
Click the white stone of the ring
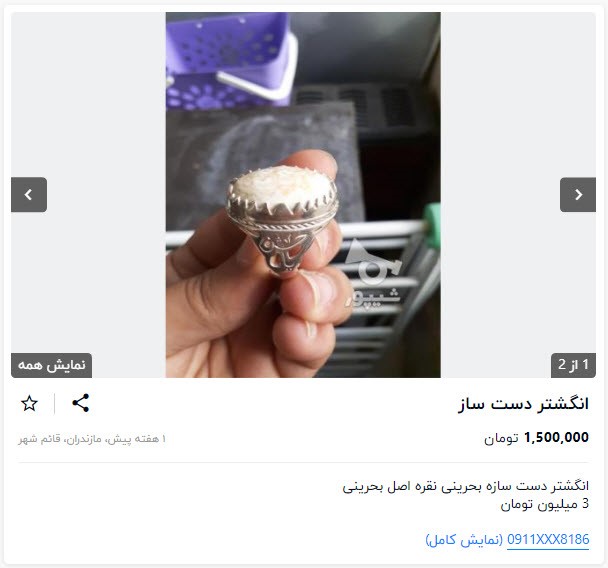[x=282, y=188]
